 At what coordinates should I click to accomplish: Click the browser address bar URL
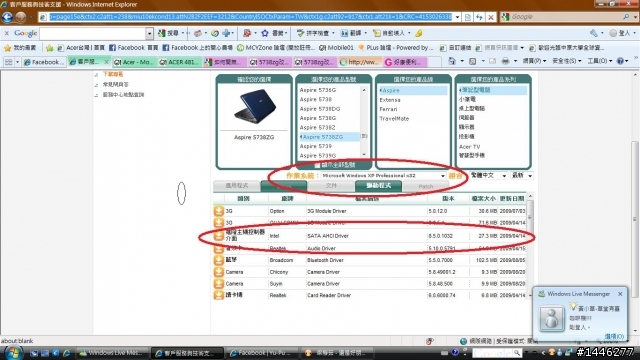coord(250,17)
